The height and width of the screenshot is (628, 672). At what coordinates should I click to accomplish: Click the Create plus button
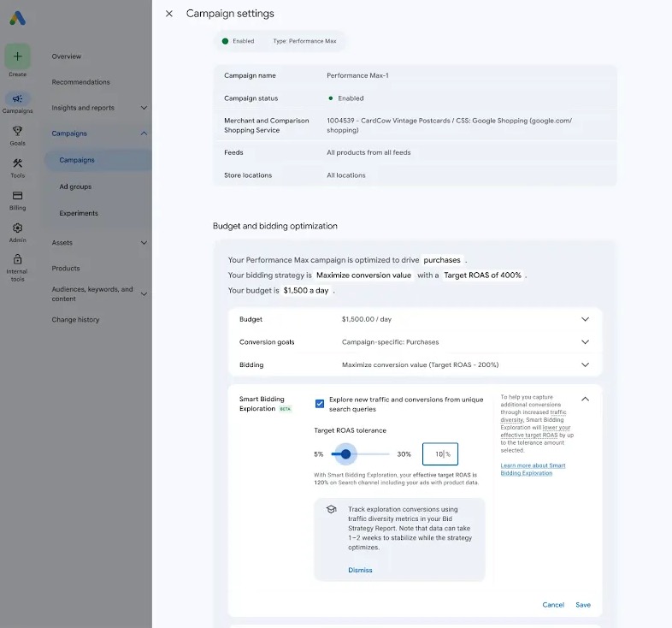(18, 56)
